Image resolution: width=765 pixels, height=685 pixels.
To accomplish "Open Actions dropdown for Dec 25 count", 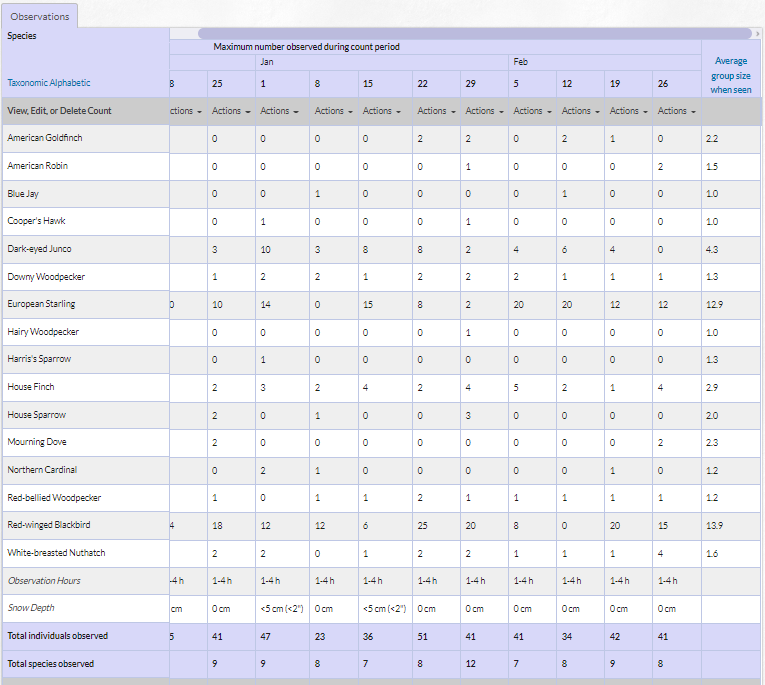I will 231,111.
